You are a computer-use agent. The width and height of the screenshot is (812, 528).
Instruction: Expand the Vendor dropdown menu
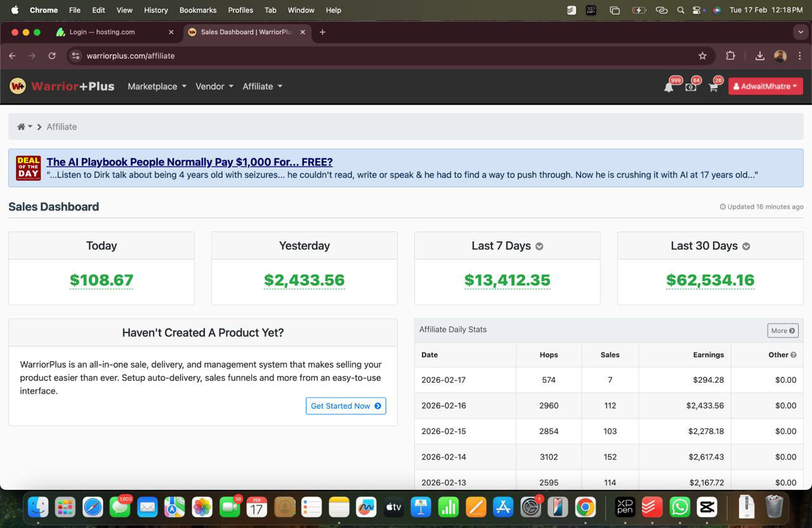214,86
